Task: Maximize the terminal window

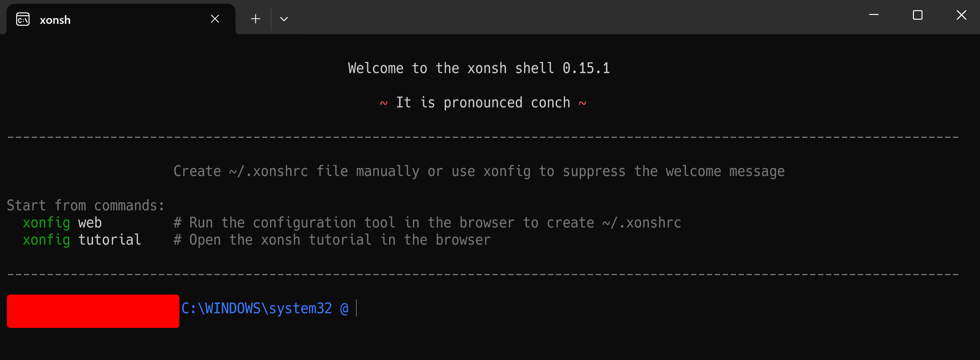Action: point(918,15)
